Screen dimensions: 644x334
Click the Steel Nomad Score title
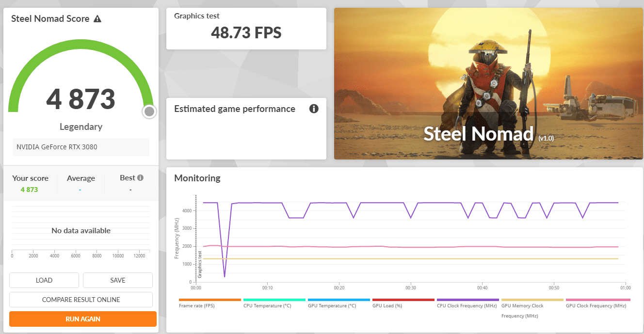(50, 19)
